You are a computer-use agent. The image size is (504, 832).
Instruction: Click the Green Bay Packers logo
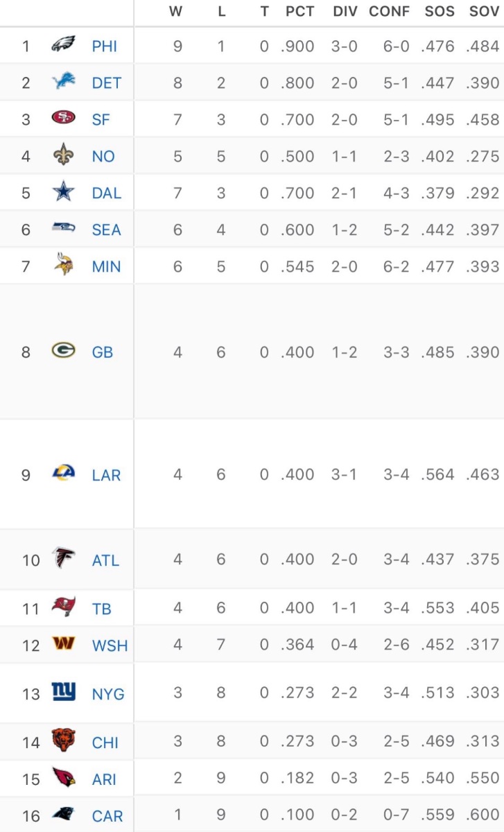point(63,352)
